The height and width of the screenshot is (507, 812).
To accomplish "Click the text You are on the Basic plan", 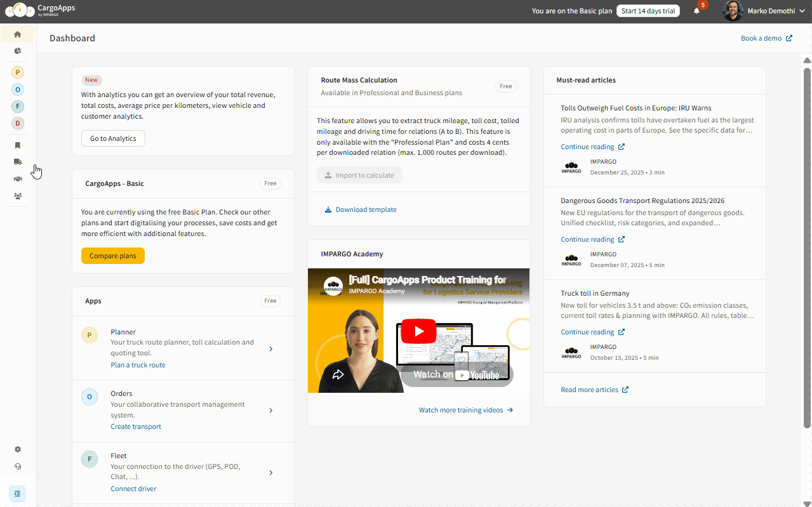I will click(572, 11).
